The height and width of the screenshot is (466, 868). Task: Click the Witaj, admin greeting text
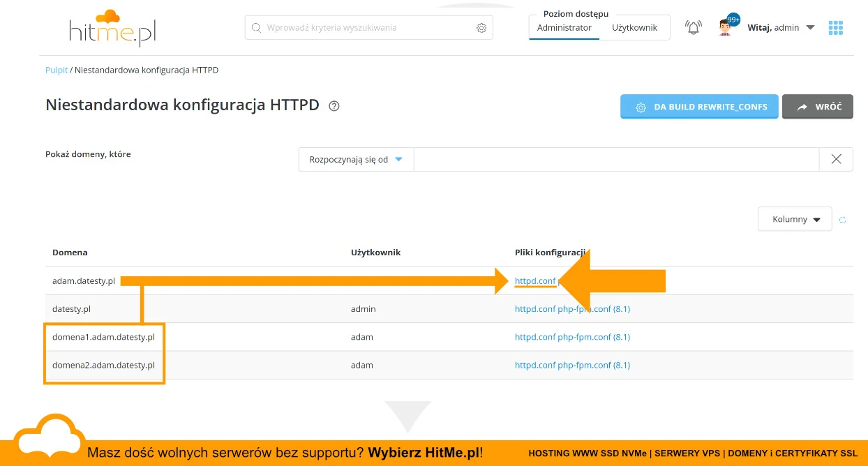(773, 28)
